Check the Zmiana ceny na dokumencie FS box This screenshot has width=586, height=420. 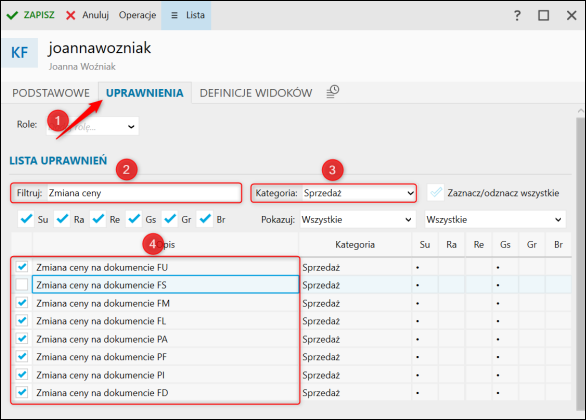pyautogui.click(x=22, y=285)
